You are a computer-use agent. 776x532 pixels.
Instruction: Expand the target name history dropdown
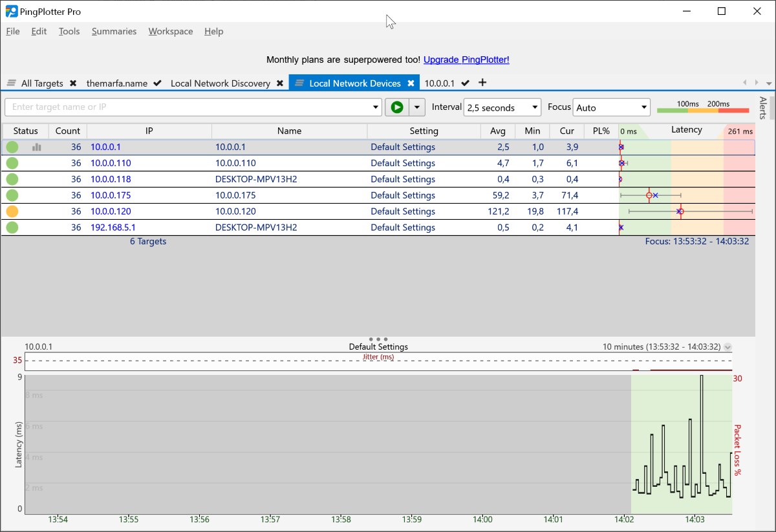click(x=376, y=107)
